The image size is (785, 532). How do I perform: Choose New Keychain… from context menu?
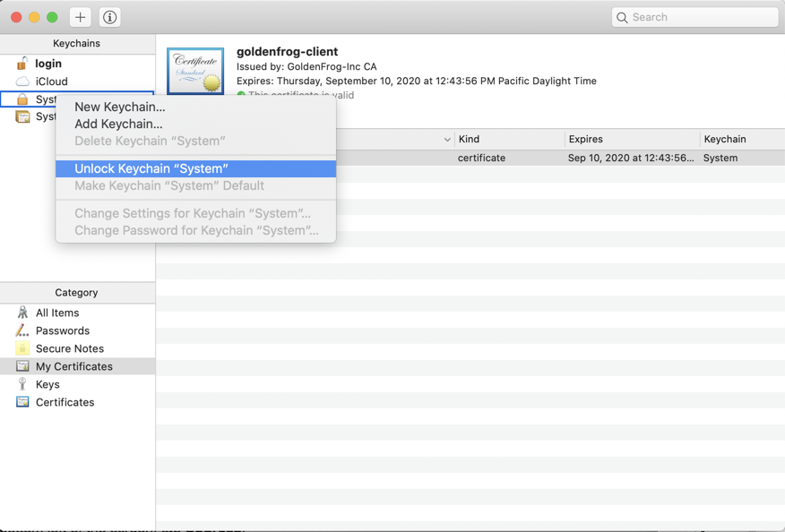point(195,107)
